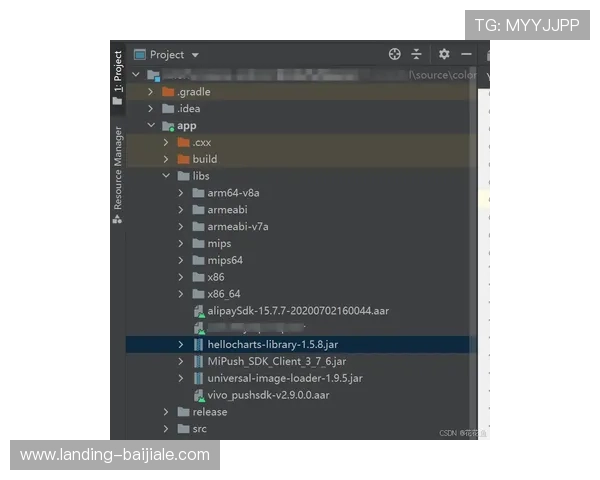The height and width of the screenshot is (480, 600).
Task: Click the src folder icon
Action: (183, 429)
